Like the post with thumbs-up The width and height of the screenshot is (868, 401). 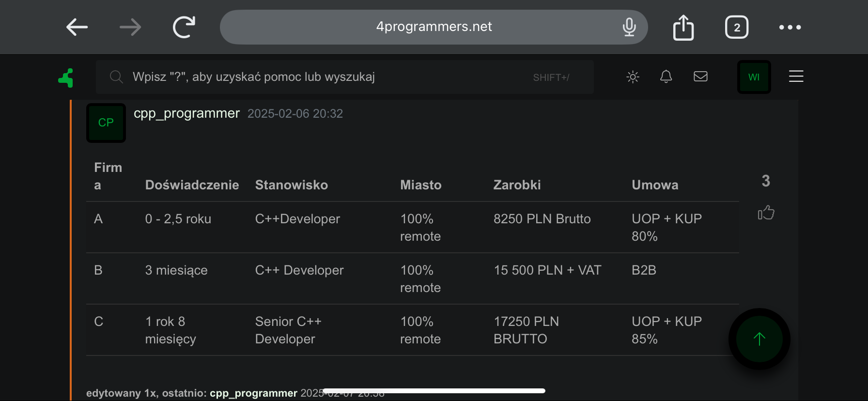(x=766, y=213)
